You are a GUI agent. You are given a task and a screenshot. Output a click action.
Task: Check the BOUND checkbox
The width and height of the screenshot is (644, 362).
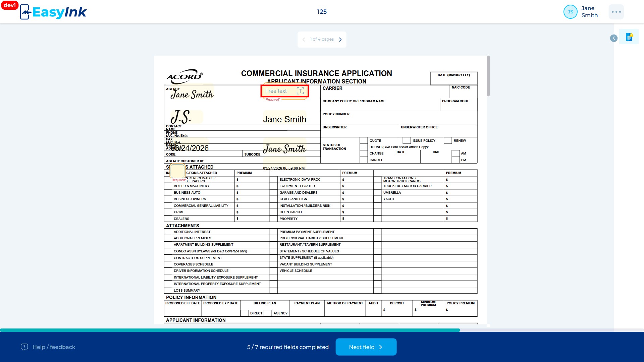(x=364, y=147)
